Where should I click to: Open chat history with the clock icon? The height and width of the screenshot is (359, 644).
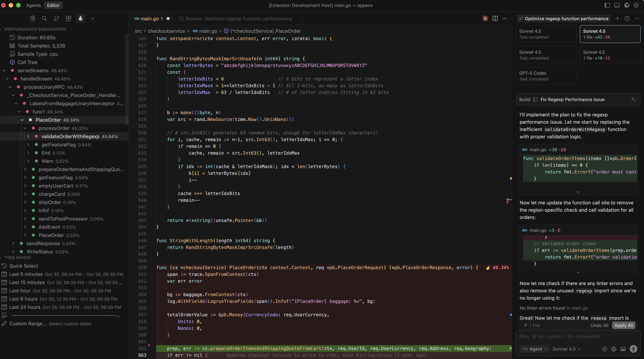(627, 19)
